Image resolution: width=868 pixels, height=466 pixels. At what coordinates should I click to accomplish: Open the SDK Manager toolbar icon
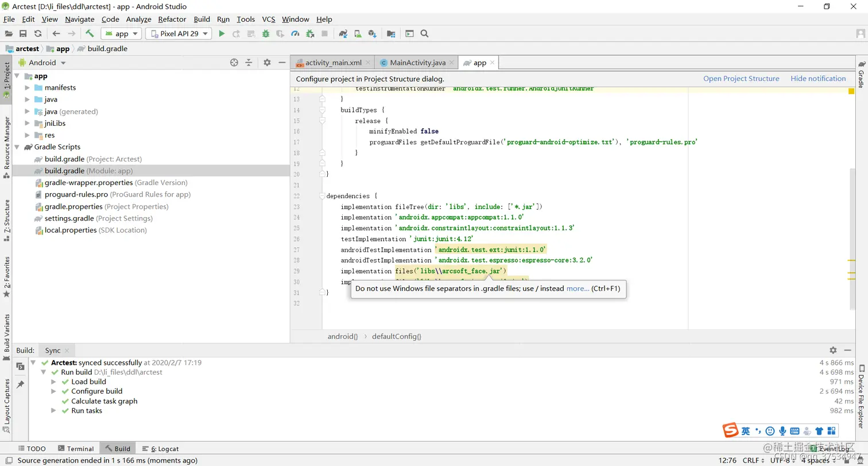coord(372,34)
